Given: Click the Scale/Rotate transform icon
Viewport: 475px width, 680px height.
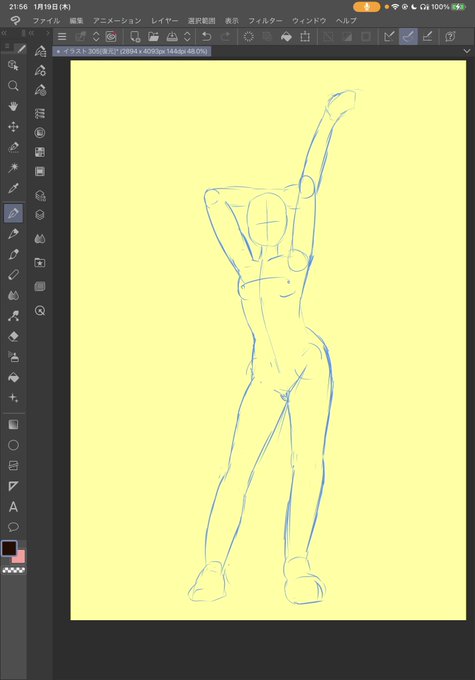Looking at the screenshot, I should pos(305,37).
